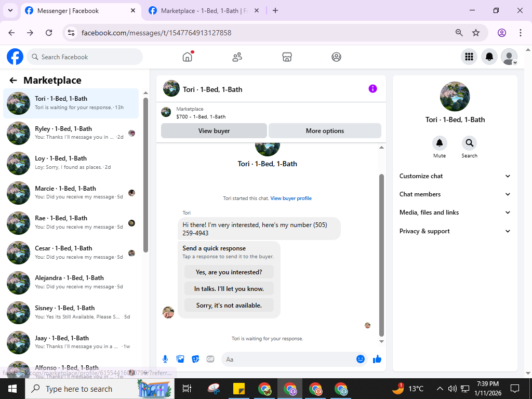Send 'Yes, are you interested?' quick response
The image size is (532, 399).
click(x=229, y=272)
